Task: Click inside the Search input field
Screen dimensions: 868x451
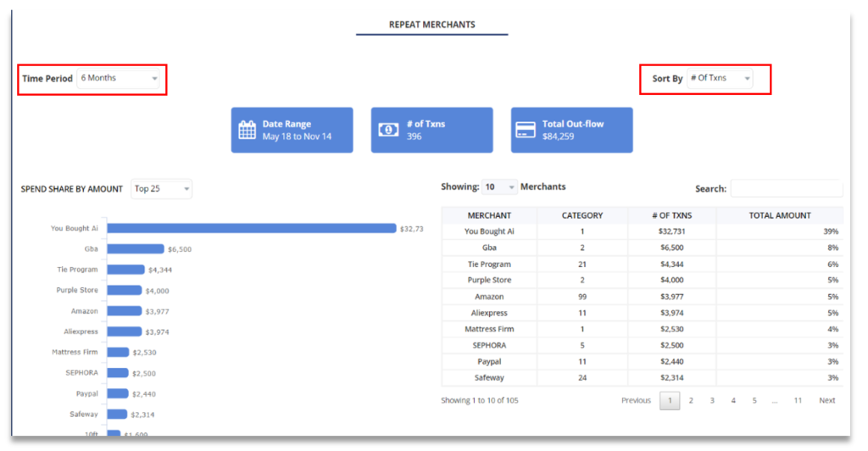Action: (786, 188)
